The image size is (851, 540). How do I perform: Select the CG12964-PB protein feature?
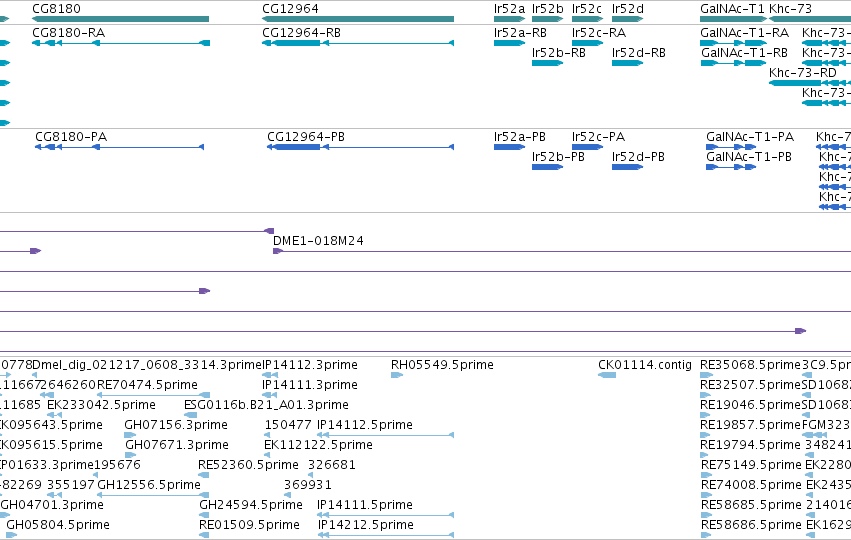point(360,147)
